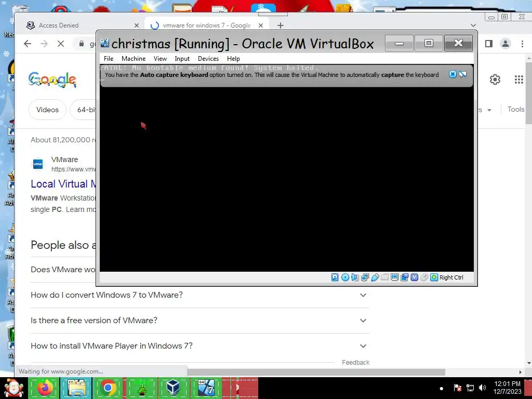Open the Chrome profile icon
This screenshot has height=399, width=532.
(x=505, y=44)
